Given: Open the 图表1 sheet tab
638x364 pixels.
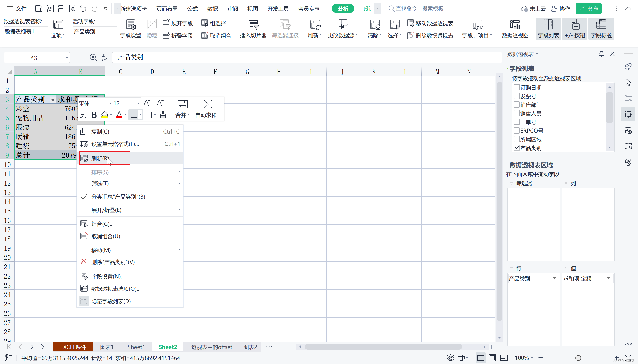Looking at the screenshot, I should tap(107, 347).
